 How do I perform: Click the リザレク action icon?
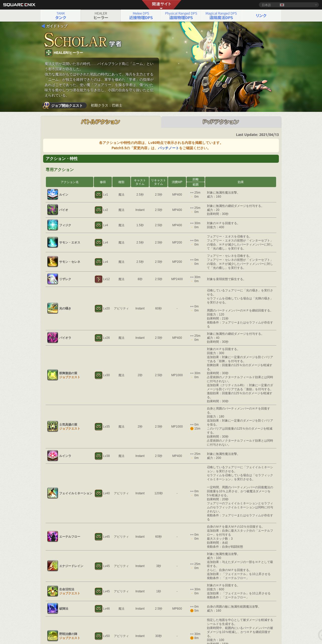53,279
